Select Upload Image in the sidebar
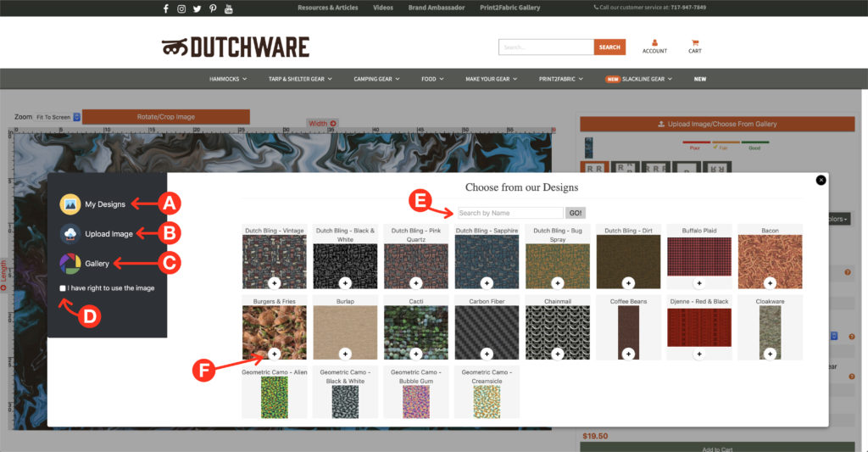868x452 pixels. [x=108, y=234]
